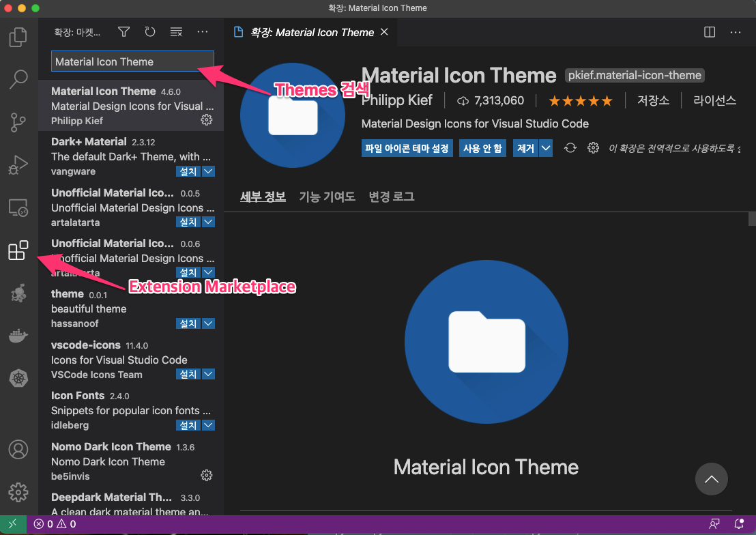Switch to the 변경 로그 tab
Screen dimensions: 756x535
[x=392, y=197]
